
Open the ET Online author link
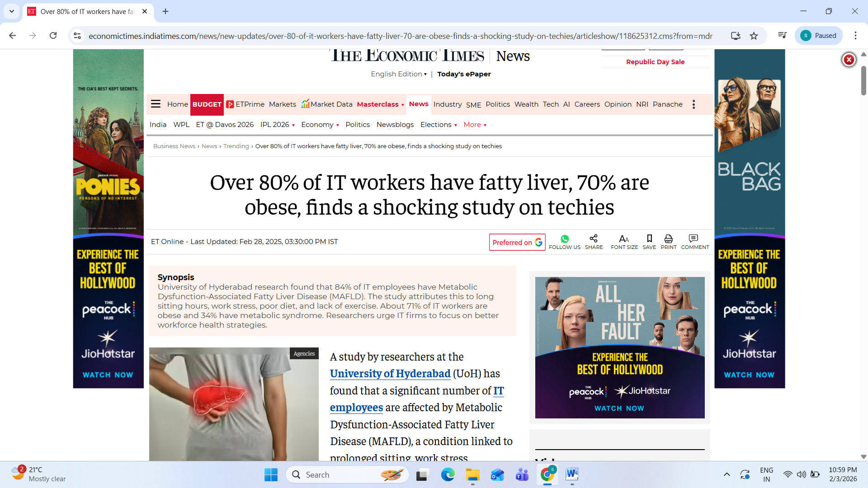(167, 242)
